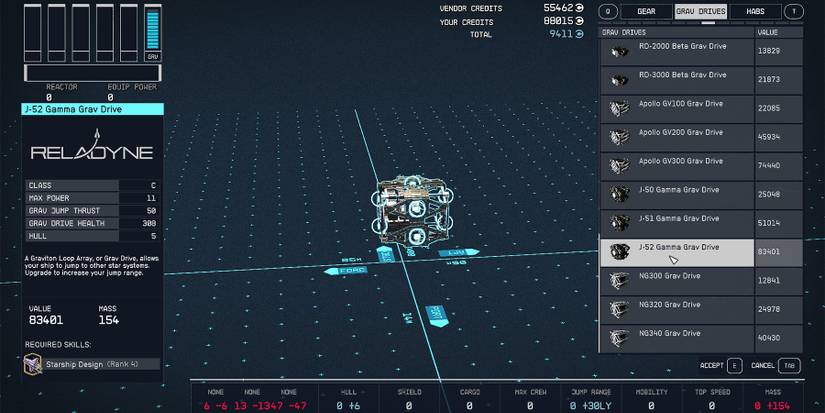825x413 pixels.
Task: Switch to the Gear tab
Action: point(646,11)
